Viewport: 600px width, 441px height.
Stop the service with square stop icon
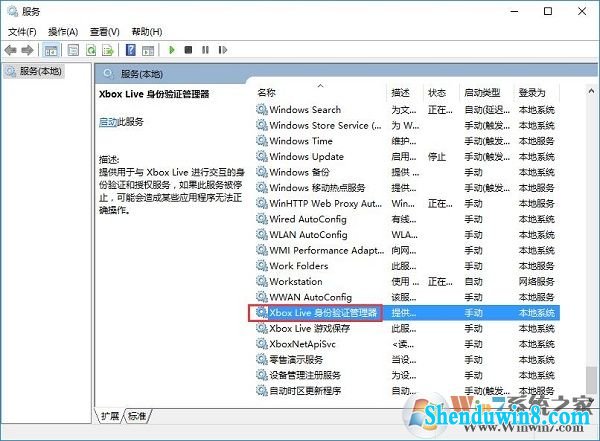tap(188, 50)
